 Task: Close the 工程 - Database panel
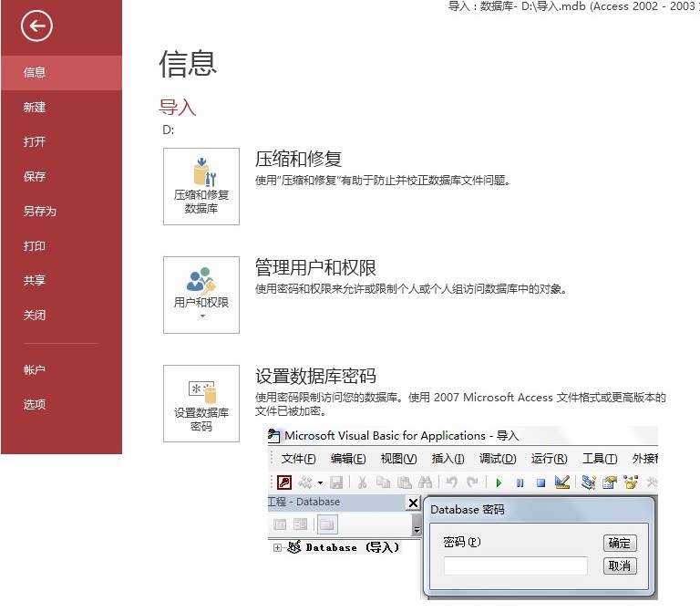(x=414, y=503)
